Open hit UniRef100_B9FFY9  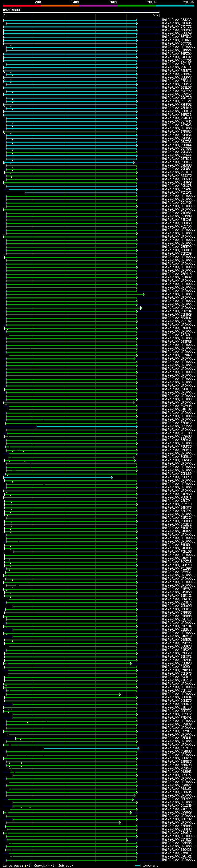tap(176, 477)
